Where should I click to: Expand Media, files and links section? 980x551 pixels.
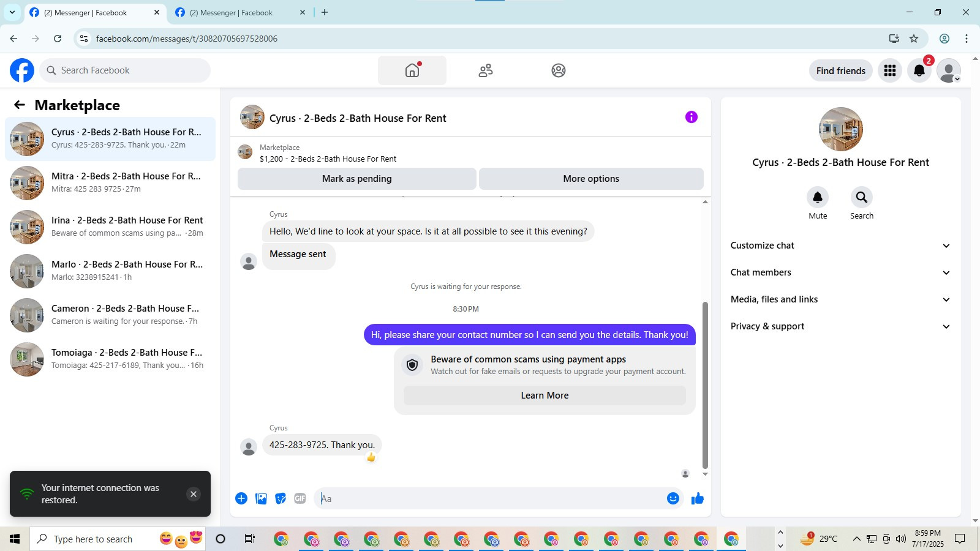pyautogui.click(x=841, y=299)
